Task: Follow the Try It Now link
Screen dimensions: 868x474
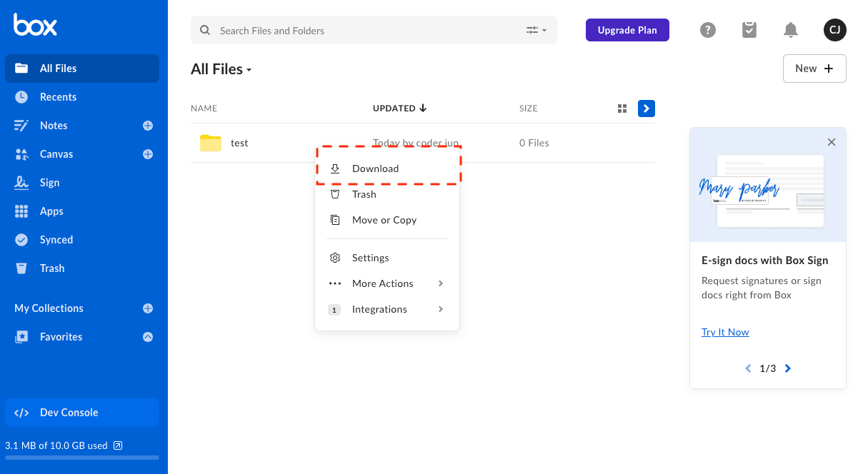Action: click(x=725, y=332)
